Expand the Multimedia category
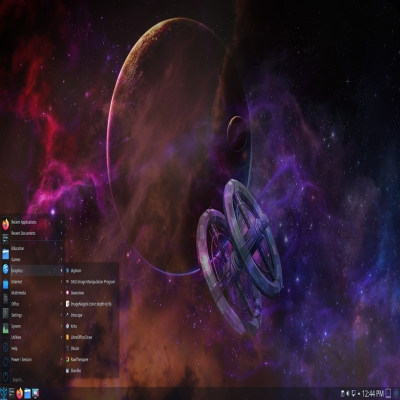Viewport: 400px width, 400px height. [37, 293]
